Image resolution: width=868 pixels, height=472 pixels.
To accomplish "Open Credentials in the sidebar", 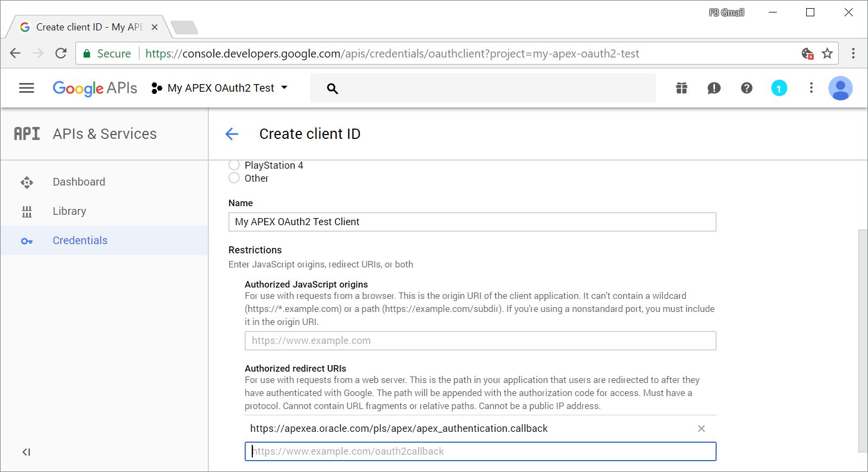I will point(104,240).
